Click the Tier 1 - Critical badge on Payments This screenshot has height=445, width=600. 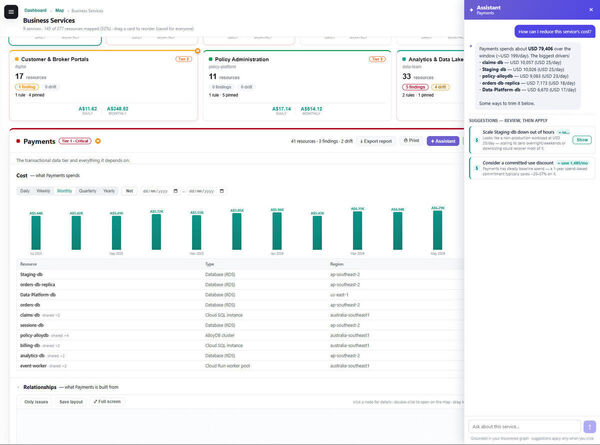[75, 141]
